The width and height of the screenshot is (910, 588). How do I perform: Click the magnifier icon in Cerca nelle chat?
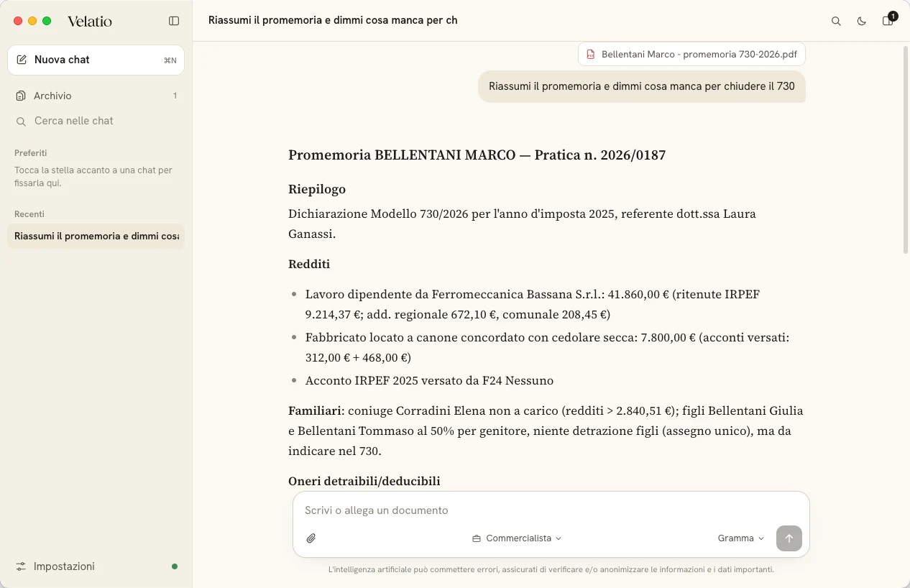click(x=21, y=121)
